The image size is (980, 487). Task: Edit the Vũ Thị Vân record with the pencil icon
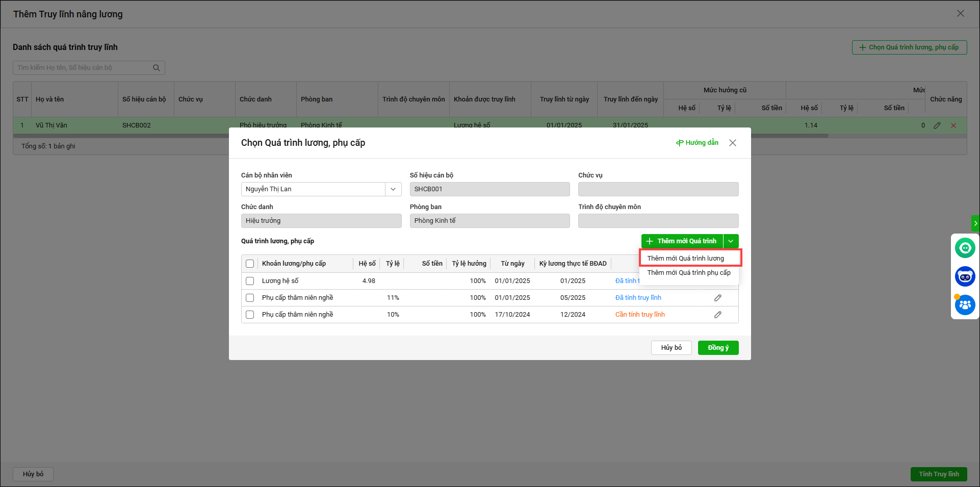pyautogui.click(x=937, y=125)
